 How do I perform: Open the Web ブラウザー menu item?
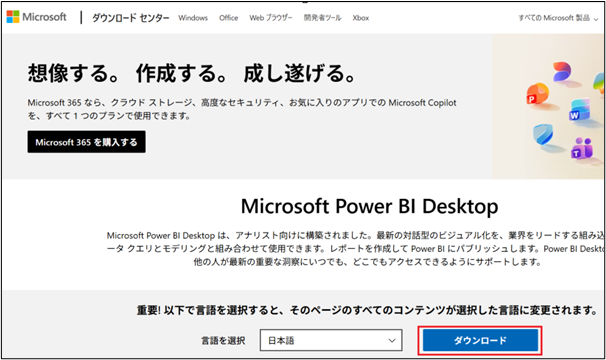[x=271, y=18]
